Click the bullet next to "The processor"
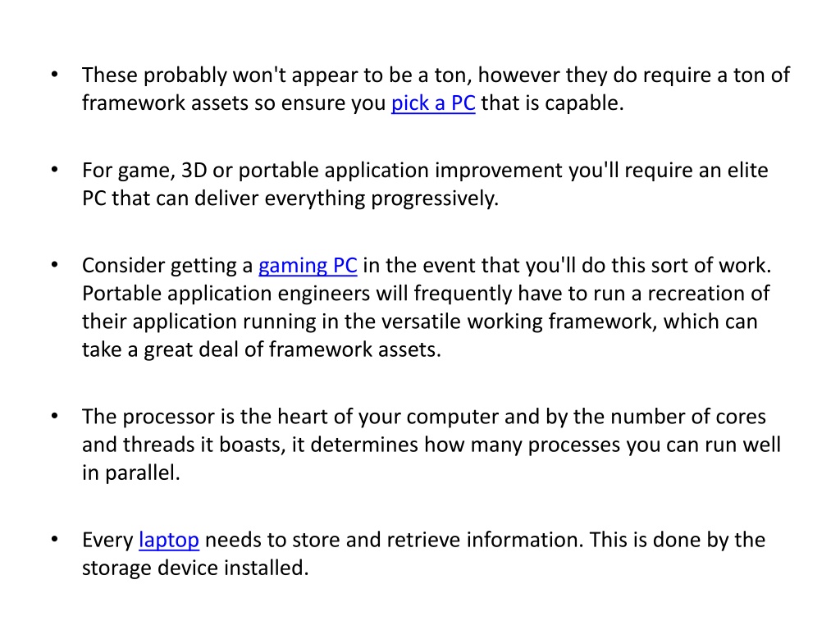The height and width of the screenshot is (630, 840). 55,416
